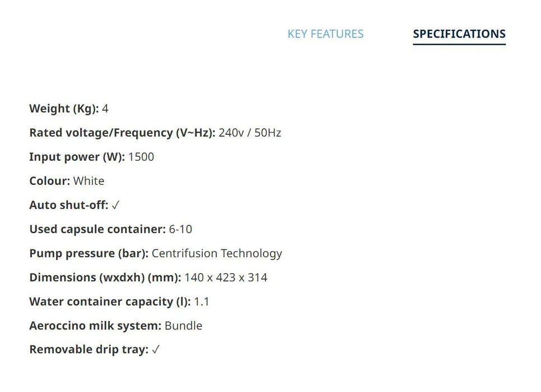Click the Weight (Kg) label

(64, 109)
